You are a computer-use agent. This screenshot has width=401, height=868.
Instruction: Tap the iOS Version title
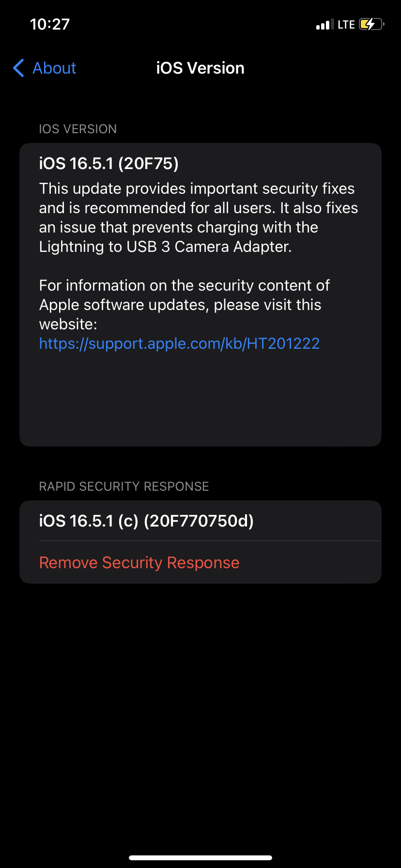(x=200, y=68)
